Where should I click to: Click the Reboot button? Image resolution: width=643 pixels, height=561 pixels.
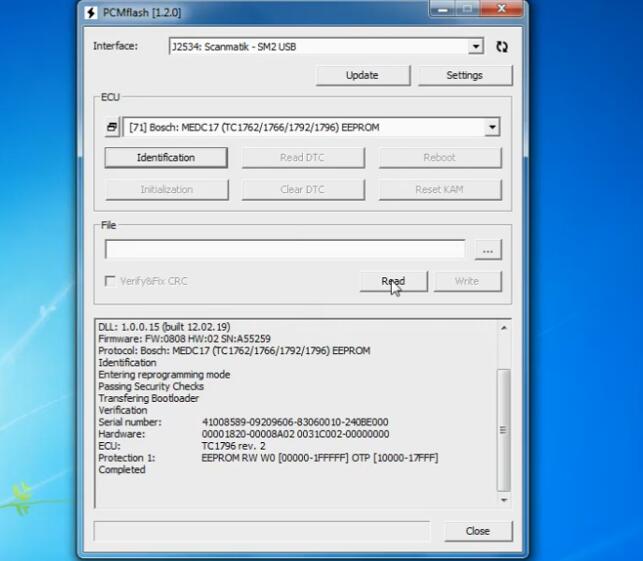pyautogui.click(x=440, y=158)
